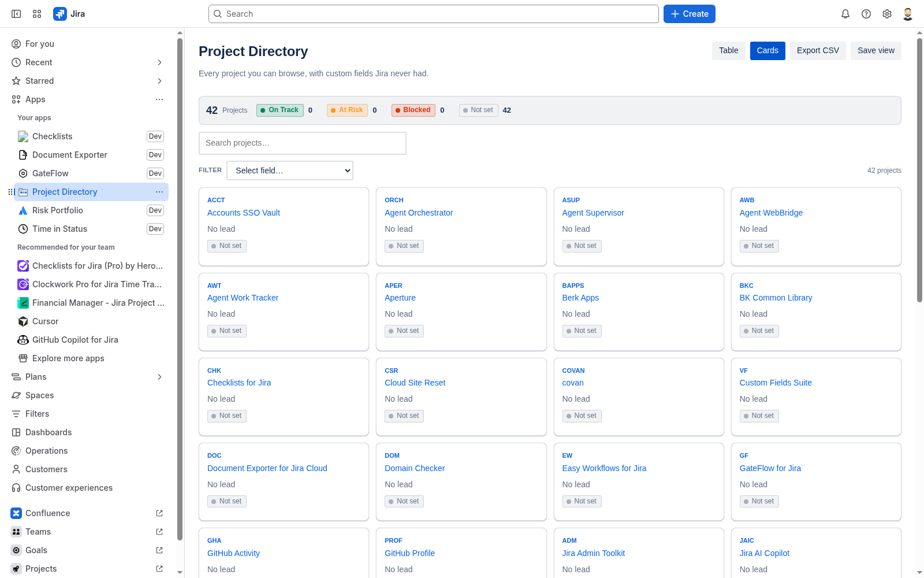Click the GateFlow app icon

click(x=23, y=173)
